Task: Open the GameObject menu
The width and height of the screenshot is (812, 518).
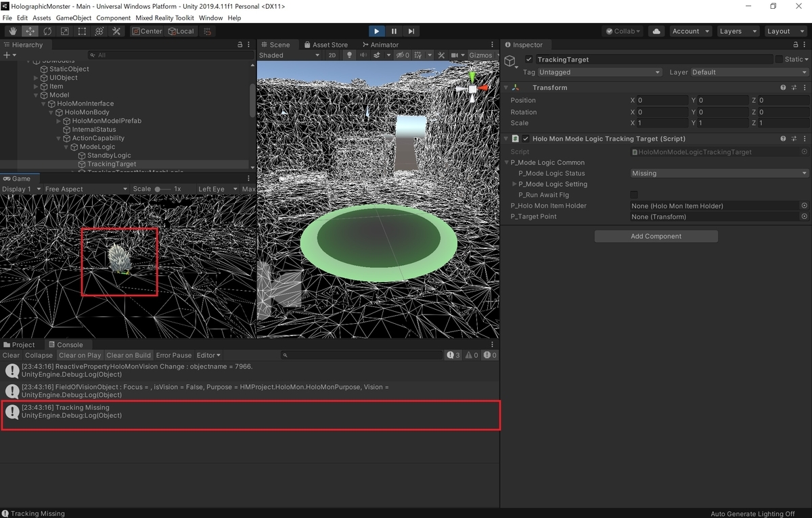Action: 74,18
